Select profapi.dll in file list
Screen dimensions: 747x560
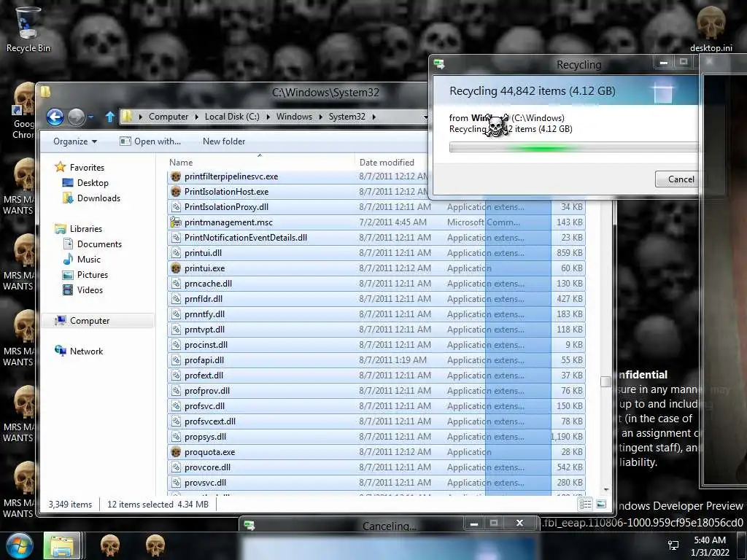coord(376,360)
